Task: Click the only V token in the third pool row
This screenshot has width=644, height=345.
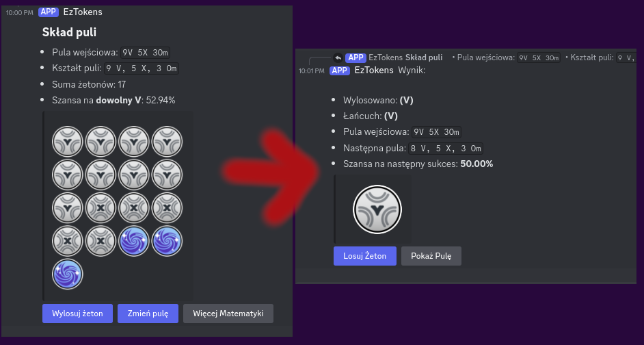Action: tap(68, 208)
